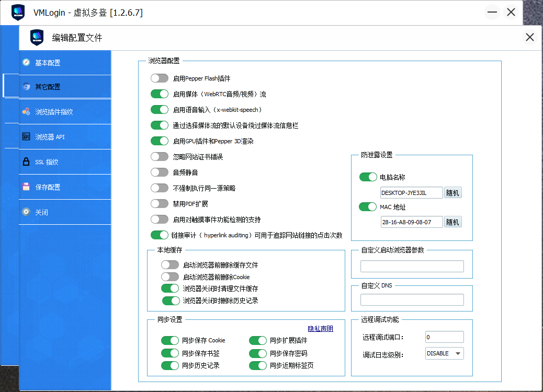The height and width of the screenshot is (392, 543).
Task: Disable the 电脑名称 leak-protection toggle
Action: point(368,177)
